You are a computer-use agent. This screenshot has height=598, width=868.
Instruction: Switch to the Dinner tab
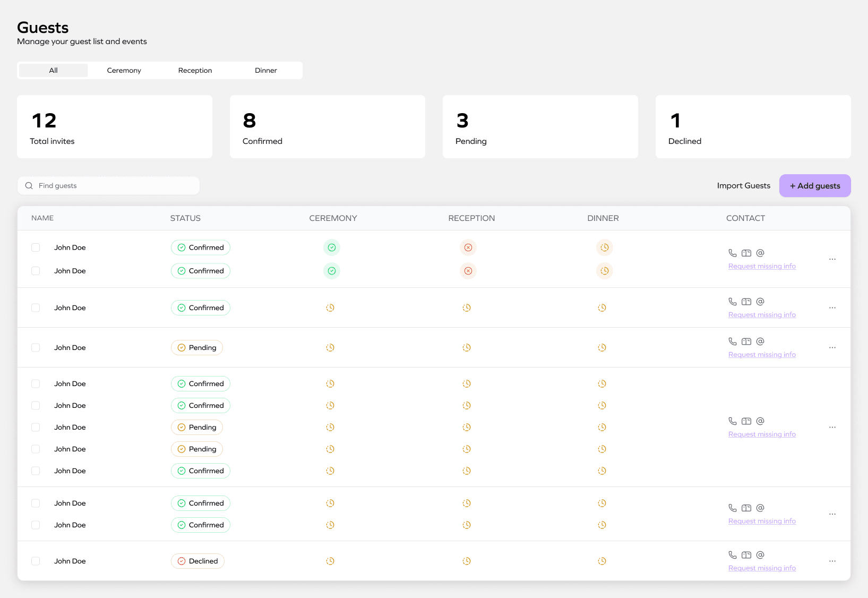[x=266, y=71]
